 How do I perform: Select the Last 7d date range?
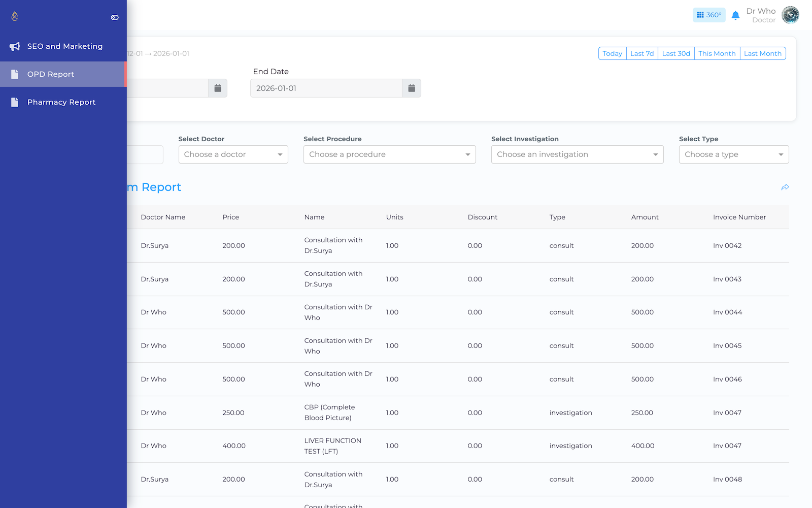[x=642, y=53]
